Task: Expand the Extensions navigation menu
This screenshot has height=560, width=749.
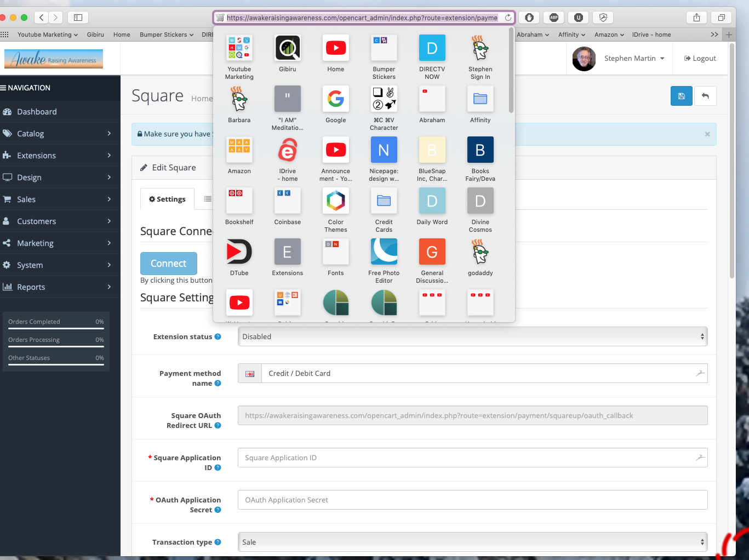Action: [60, 156]
